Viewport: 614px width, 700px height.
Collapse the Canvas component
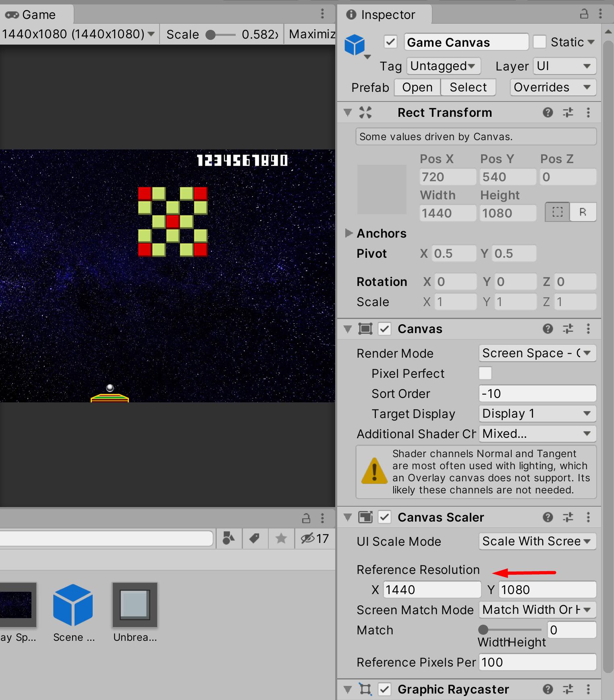(x=348, y=329)
